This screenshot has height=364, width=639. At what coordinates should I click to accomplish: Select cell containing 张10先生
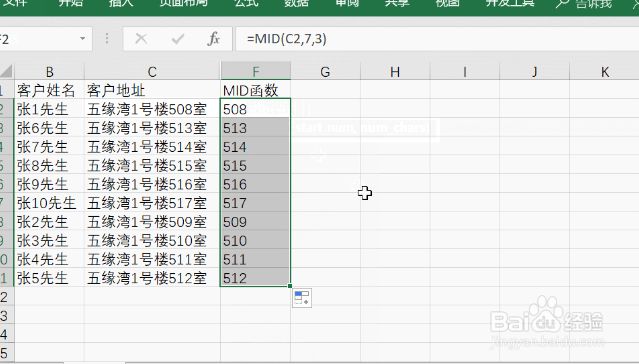point(49,203)
